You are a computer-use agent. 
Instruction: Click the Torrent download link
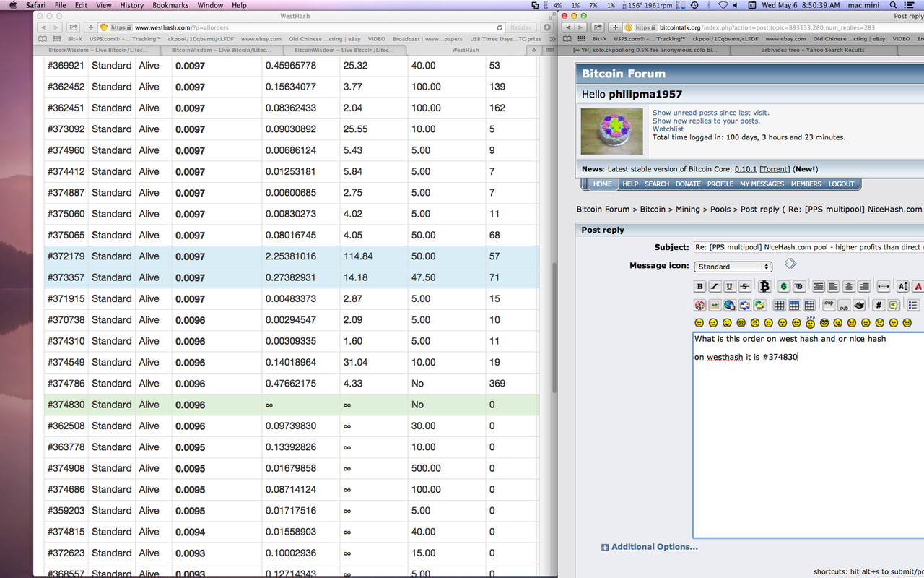tap(775, 169)
